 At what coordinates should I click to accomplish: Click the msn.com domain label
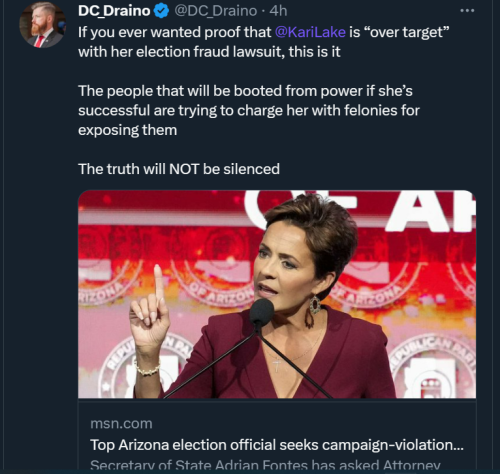click(x=121, y=424)
